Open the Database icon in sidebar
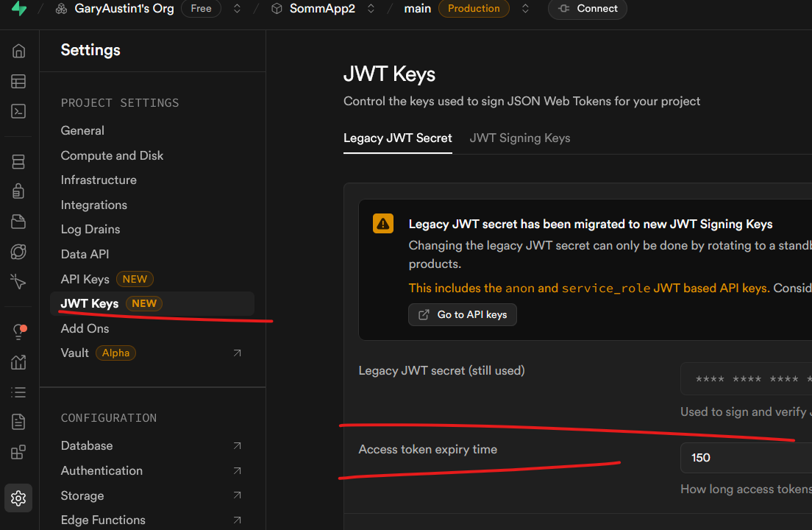Image resolution: width=812 pixels, height=530 pixels. click(18, 162)
